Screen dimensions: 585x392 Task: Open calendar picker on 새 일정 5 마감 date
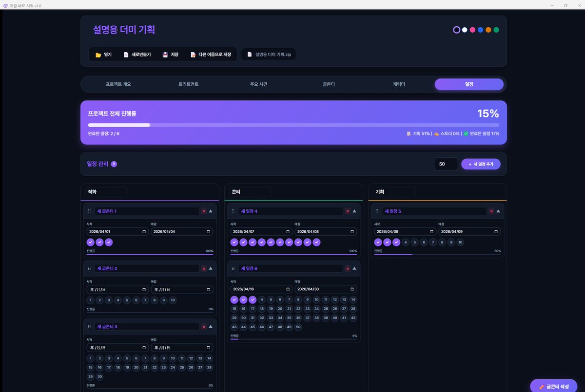click(x=496, y=232)
